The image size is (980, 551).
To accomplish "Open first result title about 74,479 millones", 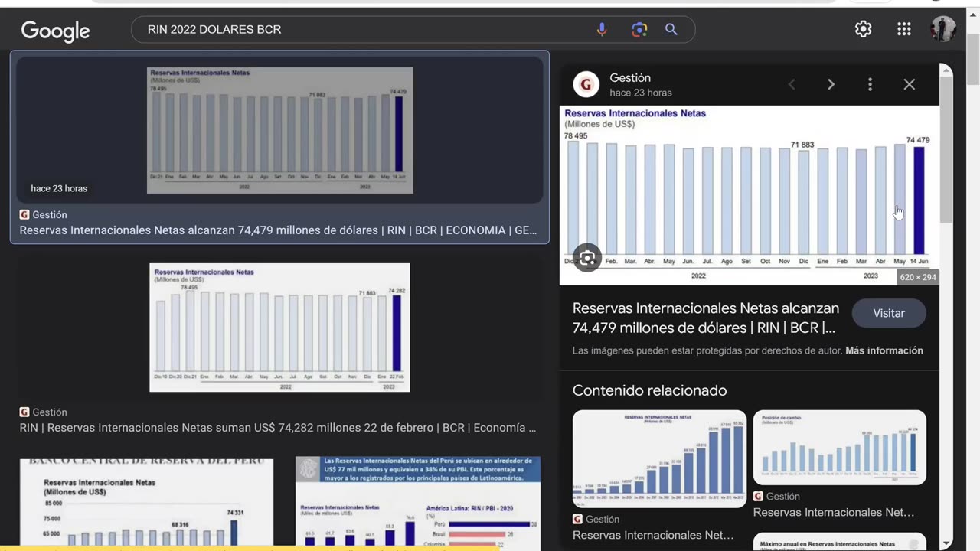I will pyautogui.click(x=278, y=230).
